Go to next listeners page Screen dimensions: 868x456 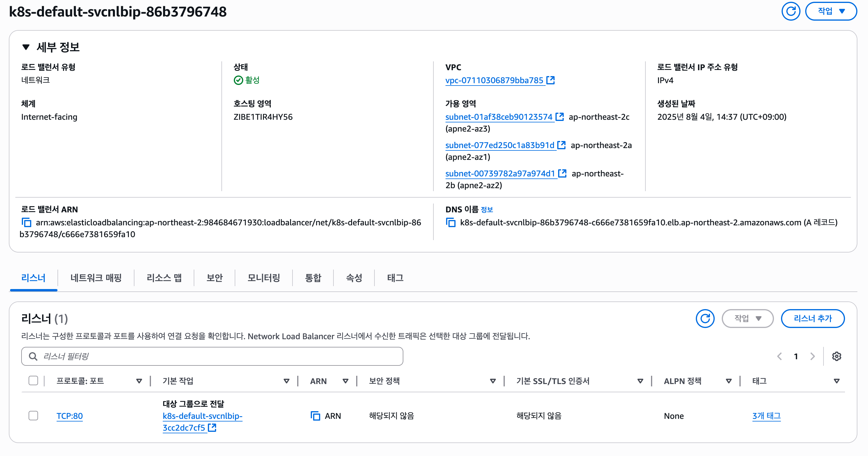pos(812,356)
